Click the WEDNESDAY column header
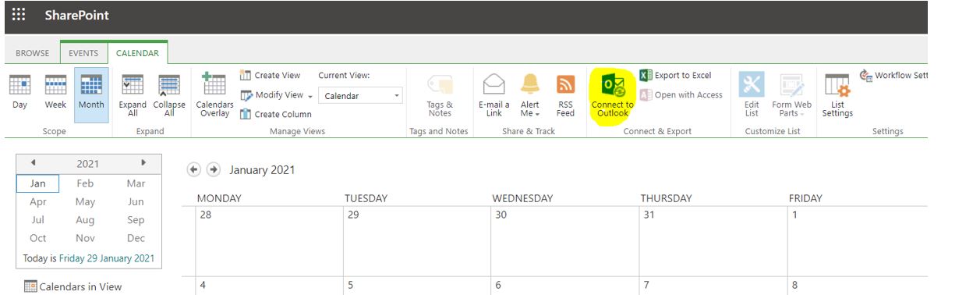 pos(522,198)
